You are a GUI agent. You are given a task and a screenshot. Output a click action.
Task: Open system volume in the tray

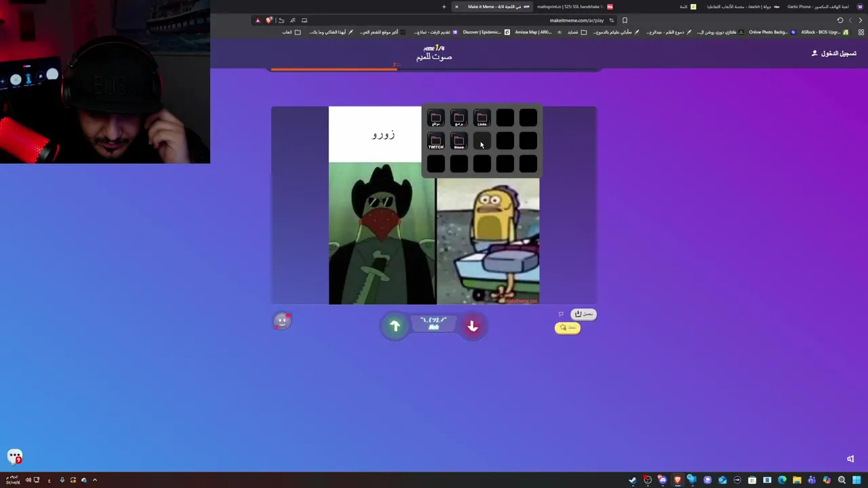click(28, 480)
